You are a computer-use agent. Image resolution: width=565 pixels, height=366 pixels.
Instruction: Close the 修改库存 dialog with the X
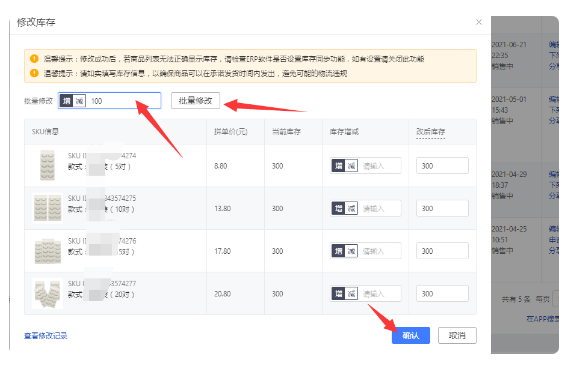pyautogui.click(x=479, y=22)
